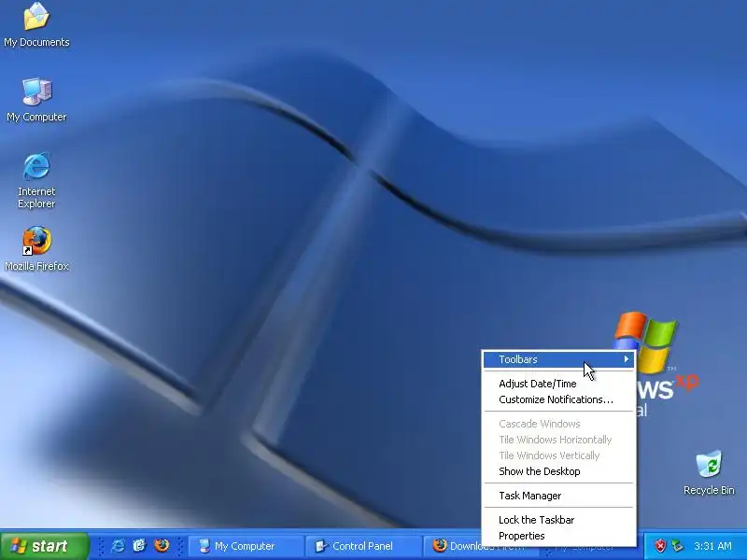Toggle Lock the Taskbar option
The height and width of the screenshot is (560, 747).
558,520
